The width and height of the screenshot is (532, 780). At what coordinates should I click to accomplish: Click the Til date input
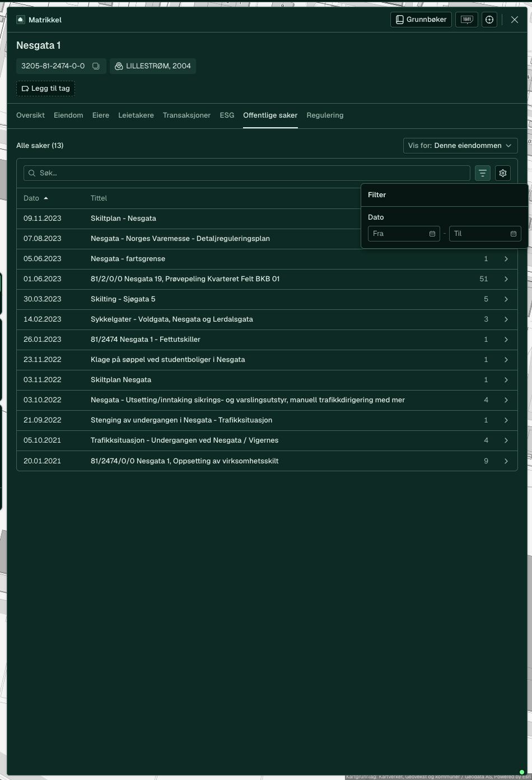[485, 234]
